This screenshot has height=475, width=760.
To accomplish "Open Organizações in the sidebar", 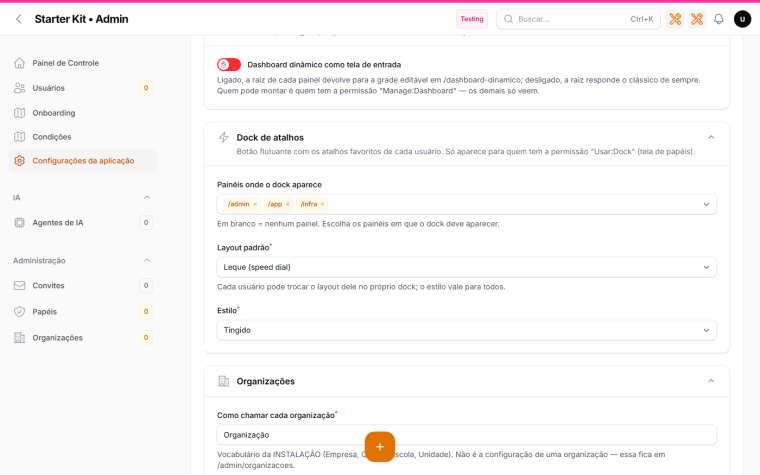I will click(82, 338).
